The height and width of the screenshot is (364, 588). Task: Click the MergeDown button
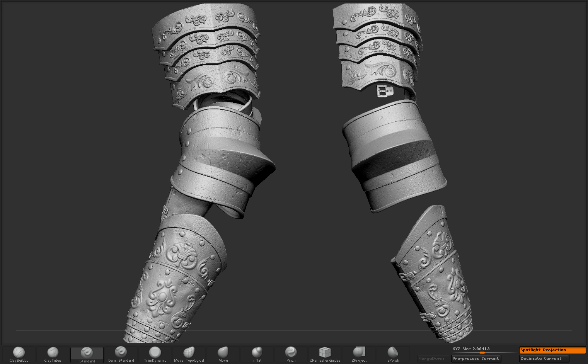click(x=431, y=359)
